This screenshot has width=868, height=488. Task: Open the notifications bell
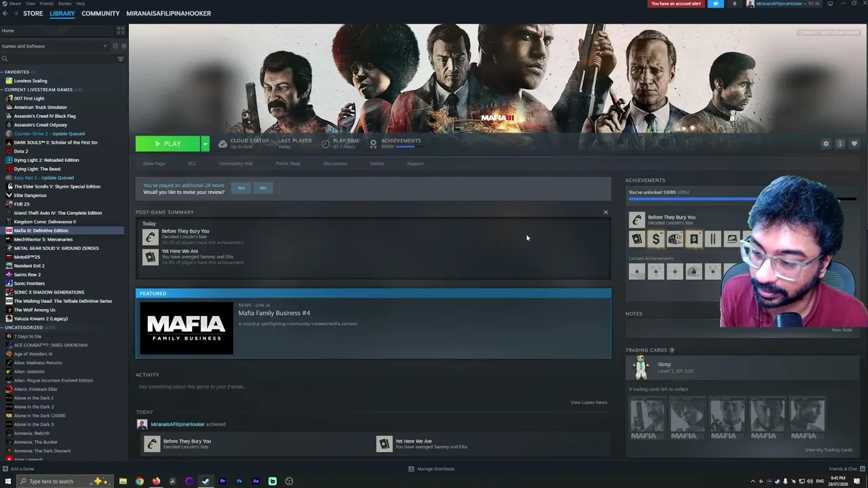pos(734,4)
